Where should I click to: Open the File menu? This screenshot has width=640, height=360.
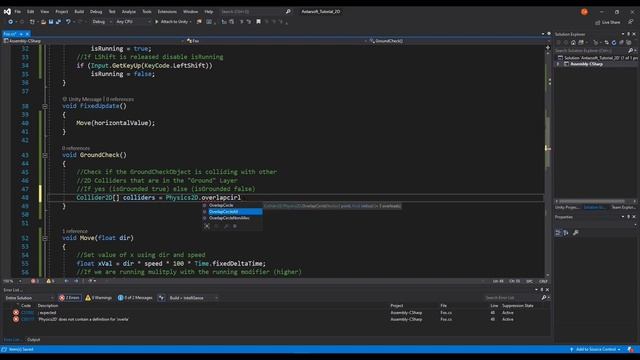click(18, 12)
